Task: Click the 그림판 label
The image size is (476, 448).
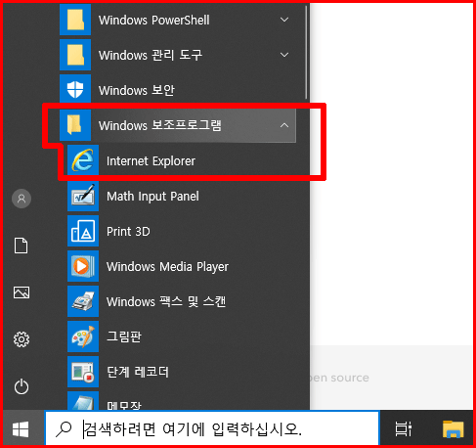Action: [x=124, y=336]
